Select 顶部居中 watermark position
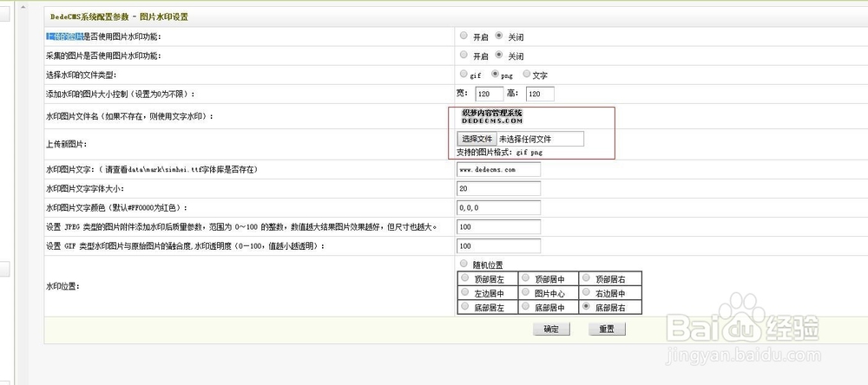 [x=526, y=277]
